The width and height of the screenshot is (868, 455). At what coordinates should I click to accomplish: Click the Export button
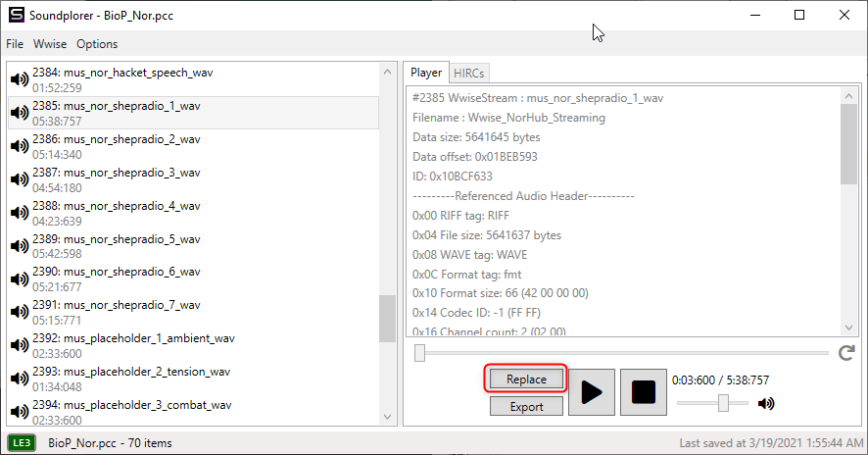[x=526, y=407]
